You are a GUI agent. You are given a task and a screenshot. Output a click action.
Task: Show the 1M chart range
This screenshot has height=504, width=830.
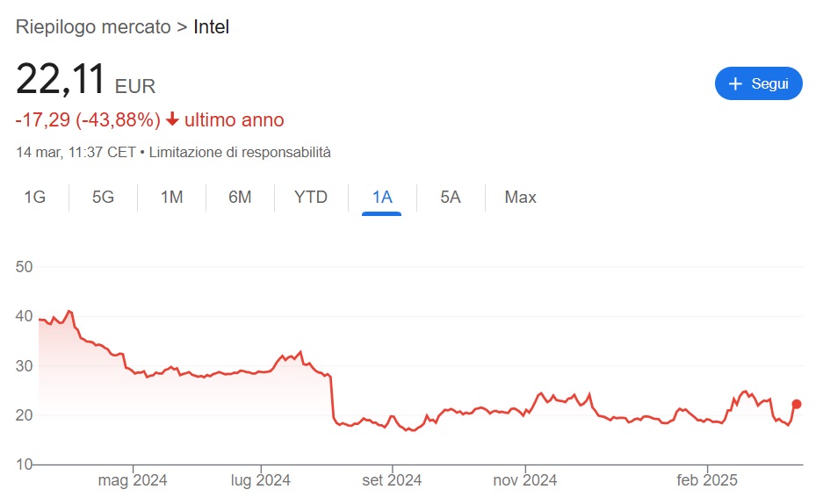tap(171, 197)
